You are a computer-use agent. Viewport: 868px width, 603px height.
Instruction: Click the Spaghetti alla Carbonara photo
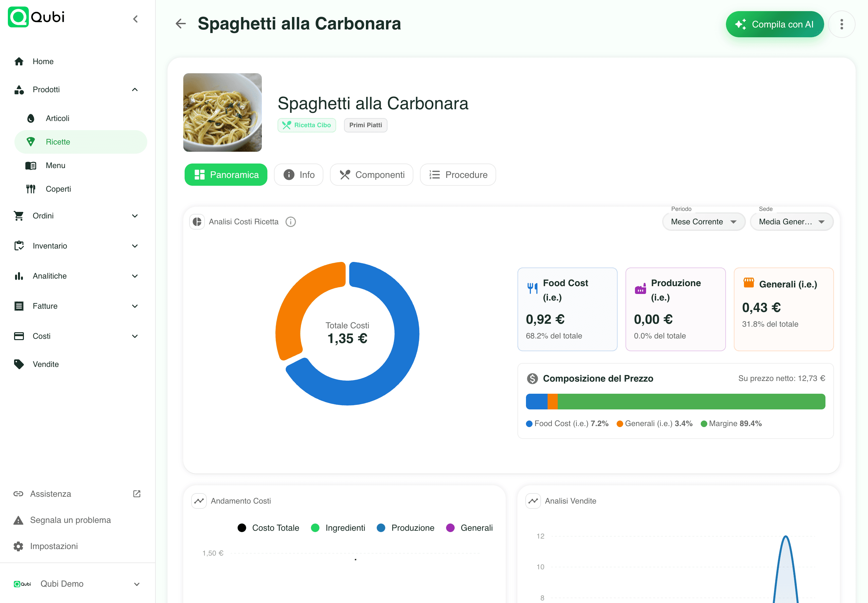point(222,112)
